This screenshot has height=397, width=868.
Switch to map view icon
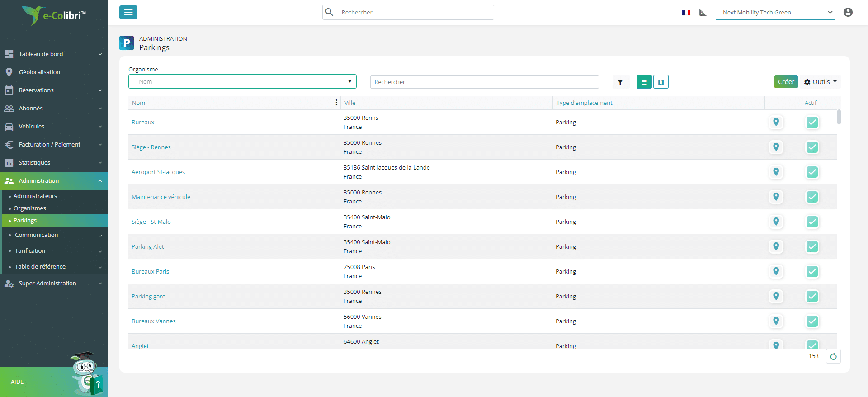click(x=661, y=82)
